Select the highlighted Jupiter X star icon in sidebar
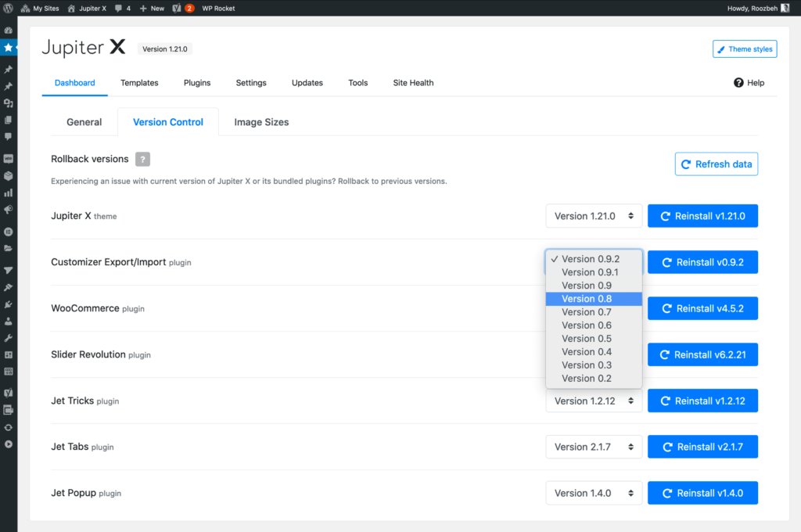The width and height of the screenshot is (801, 532). (9, 48)
